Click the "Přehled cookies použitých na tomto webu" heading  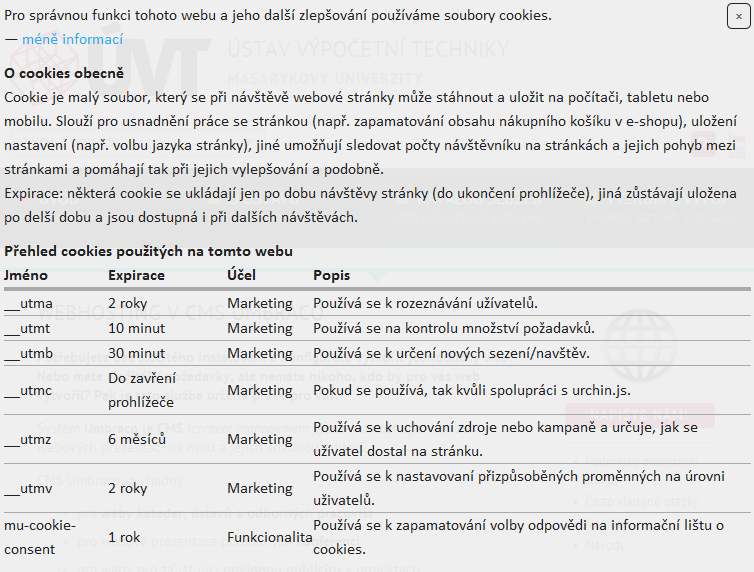tap(148, 251)
